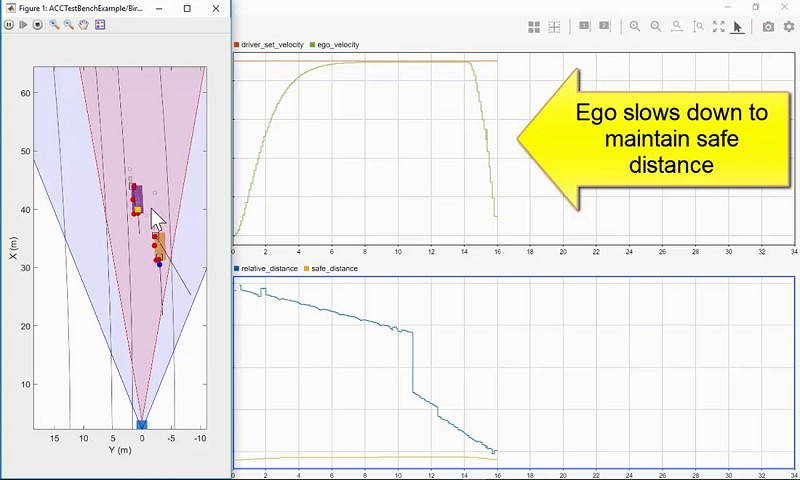Select the zoom in magnifier in bird's-eye plot

click(54, 25)
